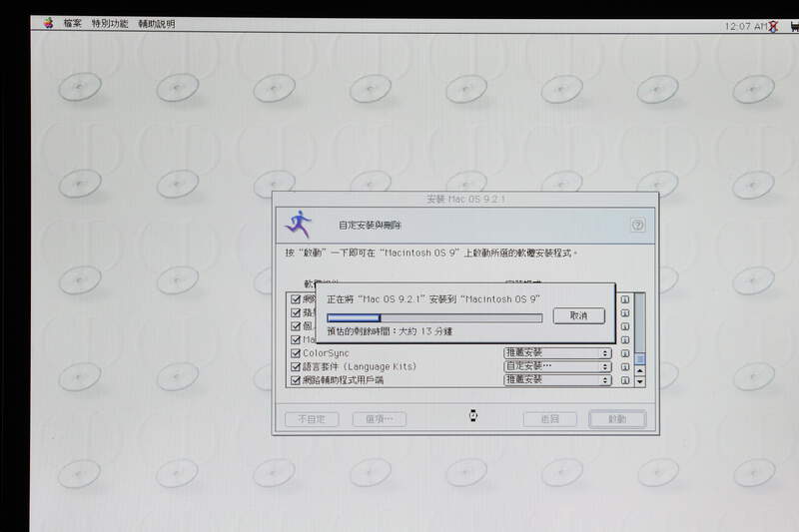The image size is (799, 532).
Task: Click the dimmed 啟動 button
Action: click(617, 419)
